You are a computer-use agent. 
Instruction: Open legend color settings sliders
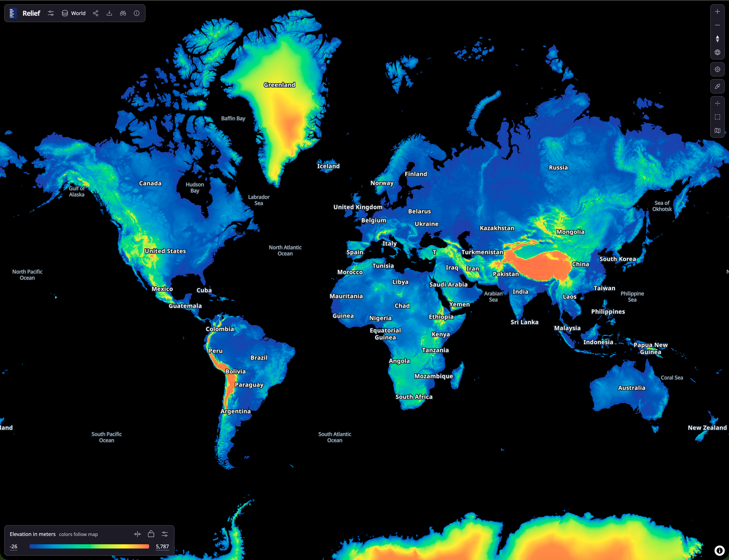[x=165, y=534]
